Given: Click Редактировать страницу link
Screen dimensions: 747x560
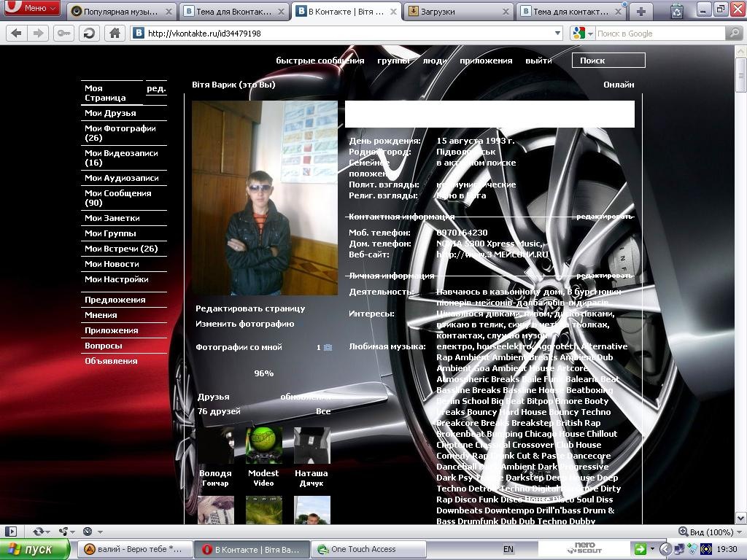Looking at the screenshot, I should click(250, 308).
